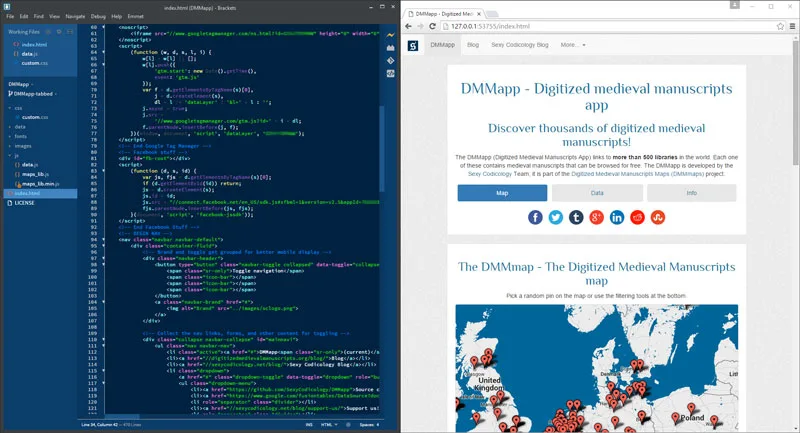Click the split view icon in Working Files
This screenshot has height=433, width=800.
70,32
